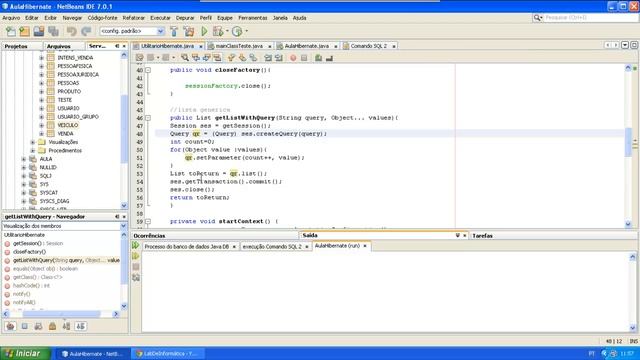Open the Ferramentas menu
Viewport: 640px width, 360px height.
pyautogui.click(x=253, y=18)
